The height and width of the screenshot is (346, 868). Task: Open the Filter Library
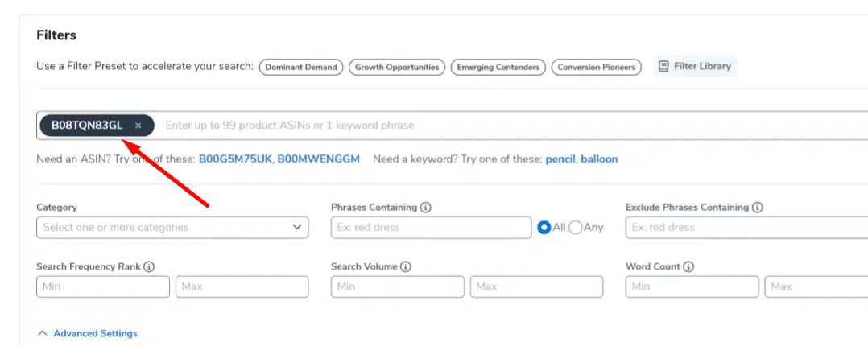694,67
